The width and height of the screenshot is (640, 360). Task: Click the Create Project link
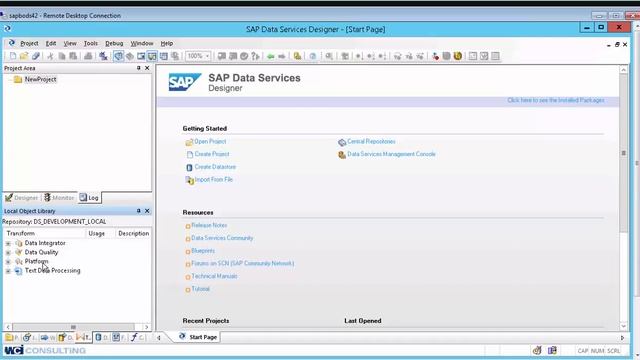point(212,154)
